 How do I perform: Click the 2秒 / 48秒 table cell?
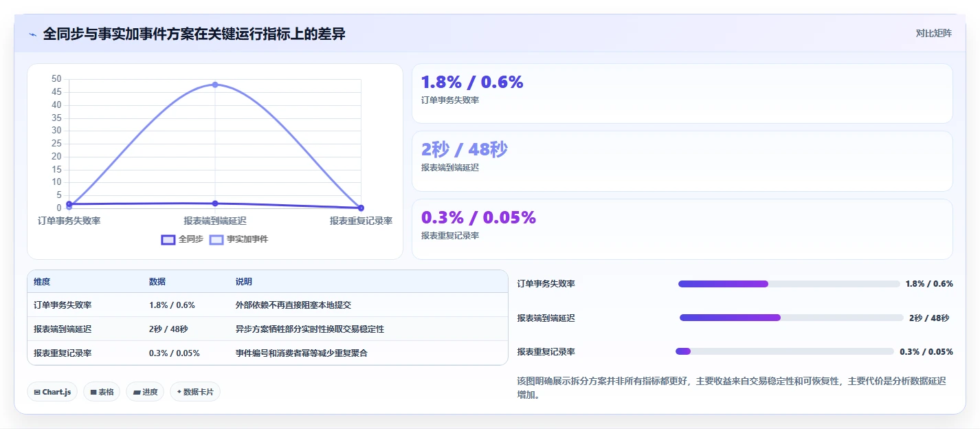(x=168, y=329)
